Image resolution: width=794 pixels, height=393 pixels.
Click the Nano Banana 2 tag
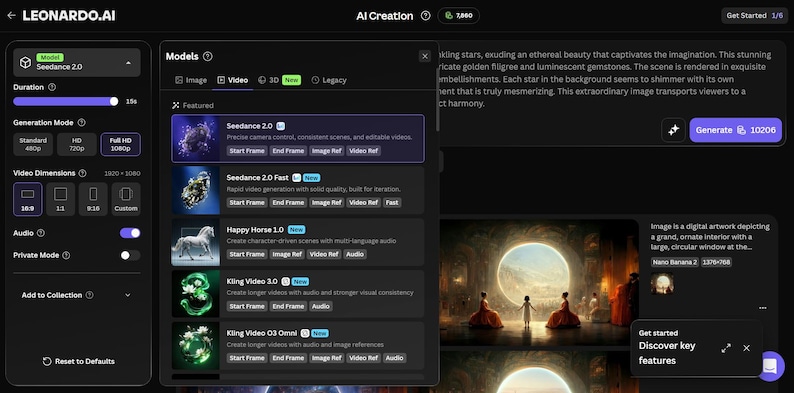click(674, 262)
